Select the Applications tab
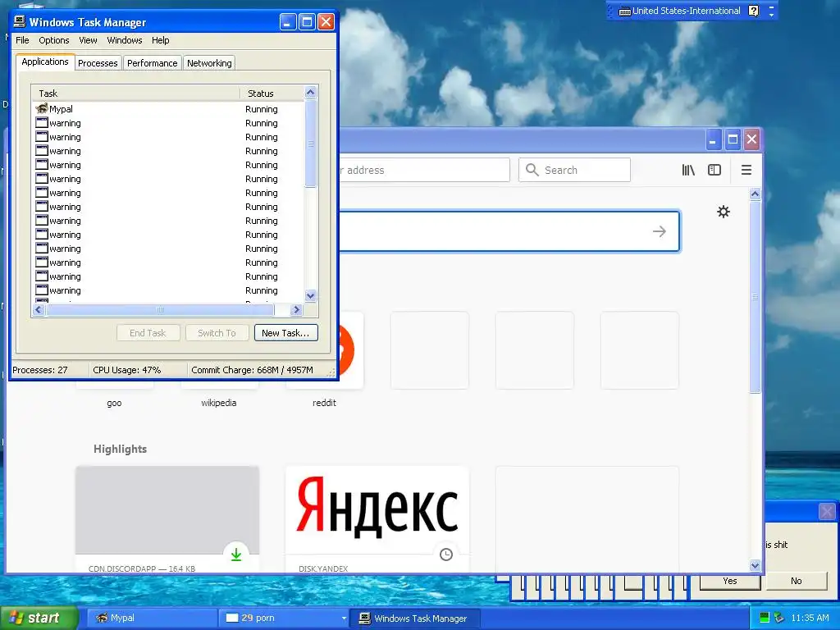 [45, 62]
